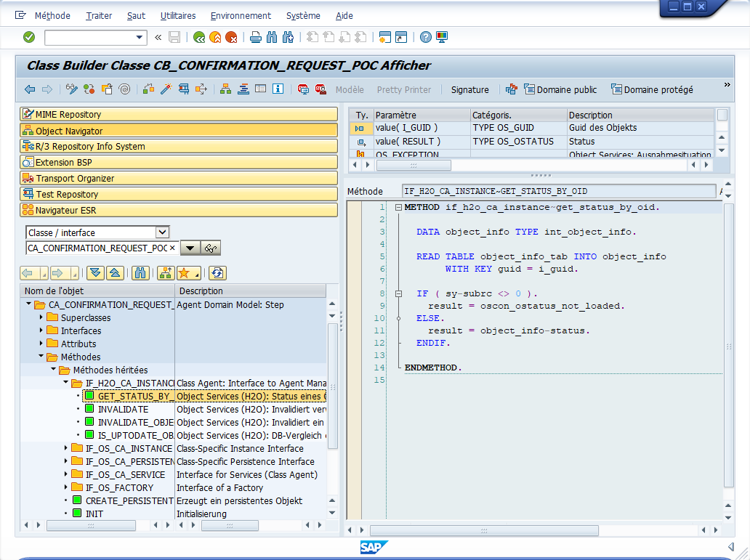This screenshot has height=560, width=750.
Task: Click the Domaine public button
Action: (x=560, y=89)
